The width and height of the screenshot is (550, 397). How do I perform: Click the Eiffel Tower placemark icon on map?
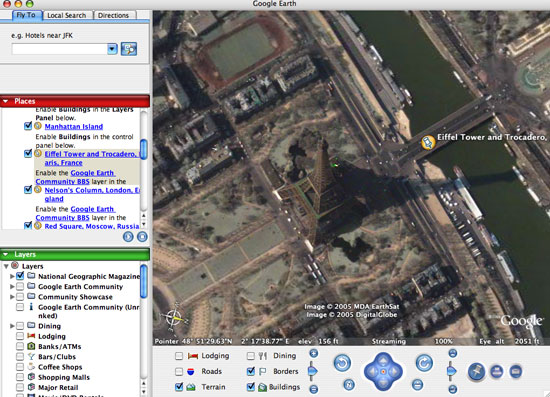coord(428,143)
